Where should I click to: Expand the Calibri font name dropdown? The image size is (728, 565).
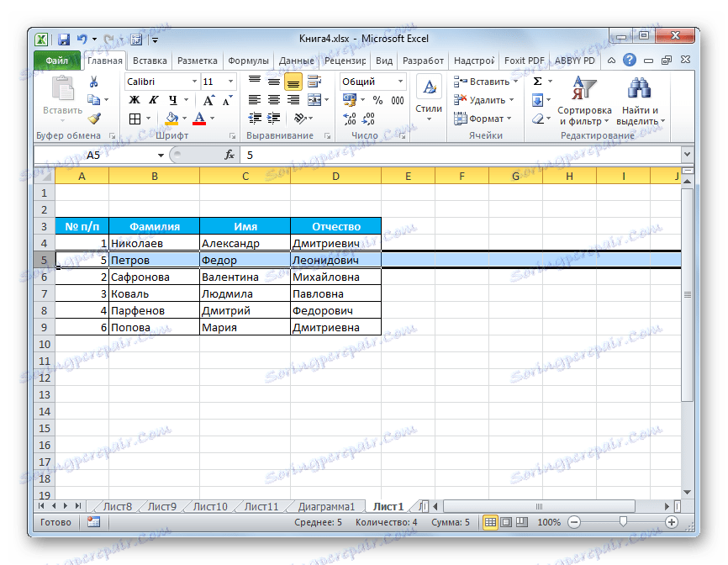point(194,82)
